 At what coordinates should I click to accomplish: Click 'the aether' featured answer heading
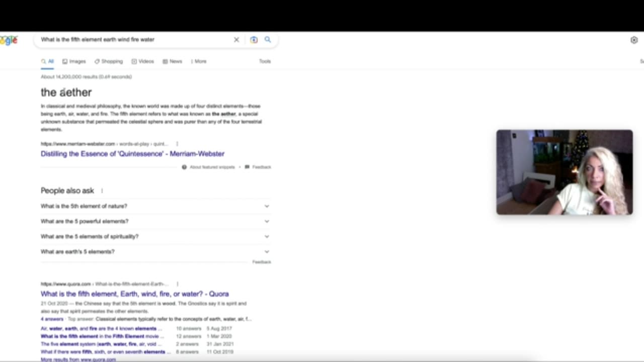(66, 93)
